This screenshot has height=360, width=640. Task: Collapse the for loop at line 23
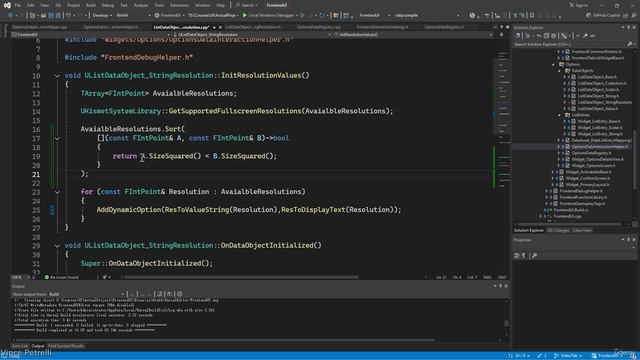click(57, 192)
